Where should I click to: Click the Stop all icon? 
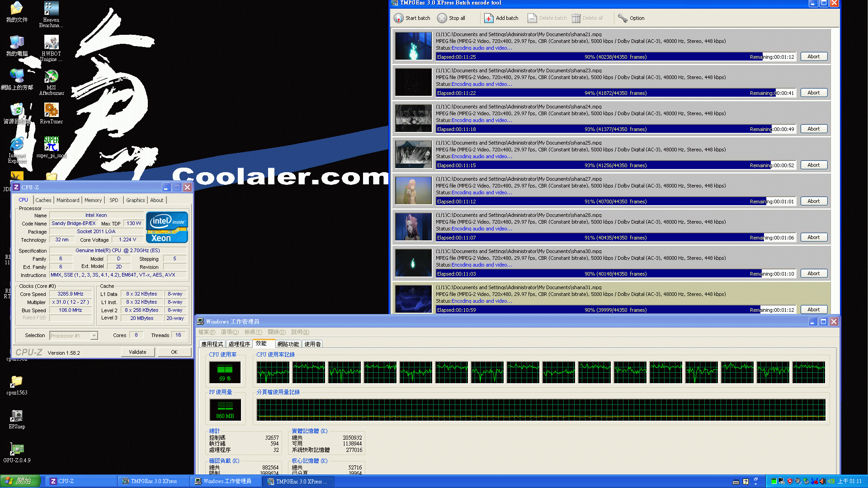(442, 18)
